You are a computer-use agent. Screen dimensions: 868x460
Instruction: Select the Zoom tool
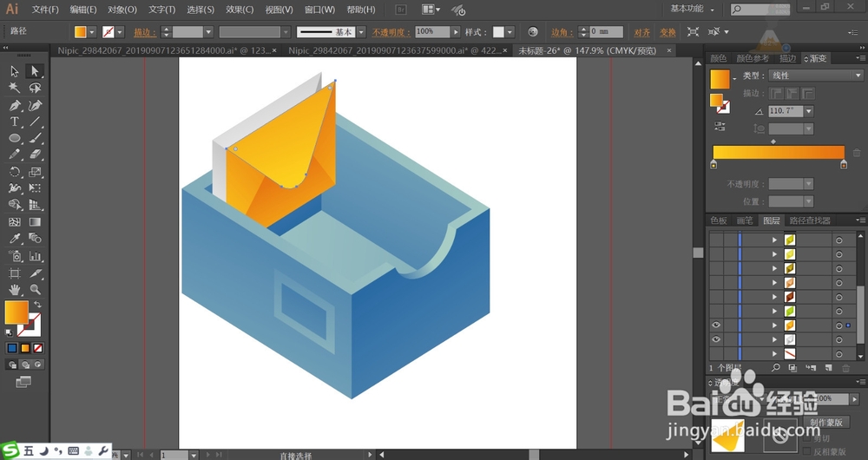point(35,290)
